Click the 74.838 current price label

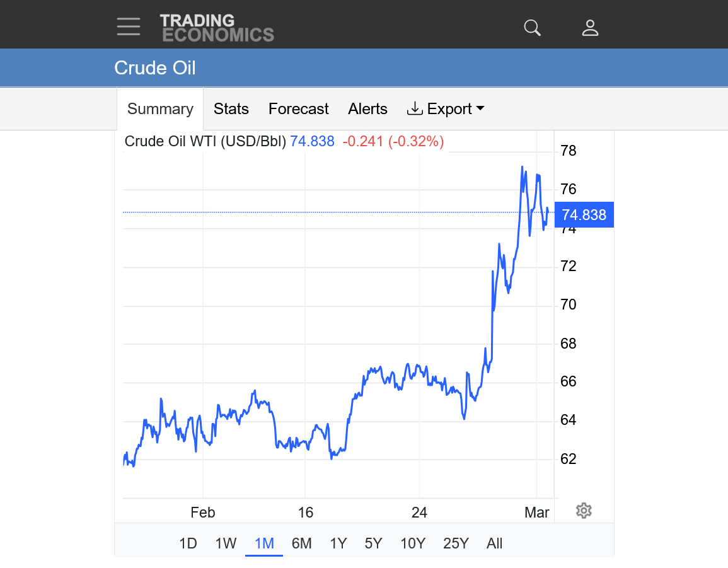point(584,215)
